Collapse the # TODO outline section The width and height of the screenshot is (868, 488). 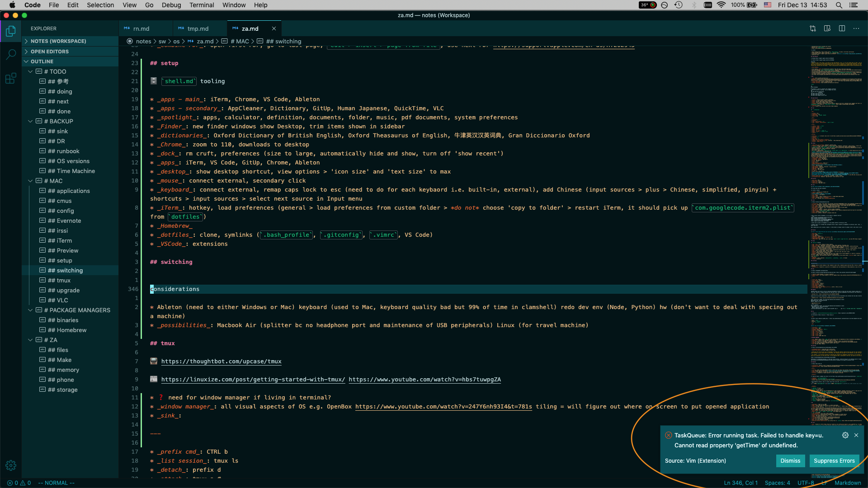pyautogui.click(x=30, y=71)
